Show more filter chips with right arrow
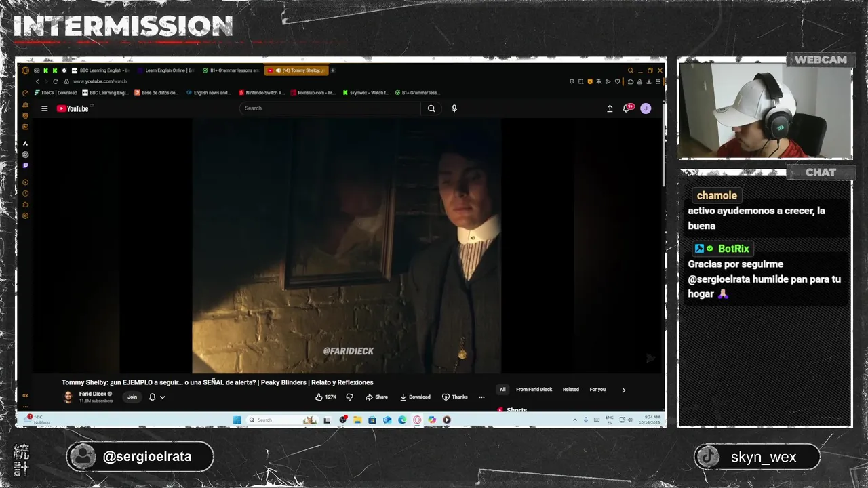Image resolution: width=868 pixels, height=488 pixels. [624, 390]
